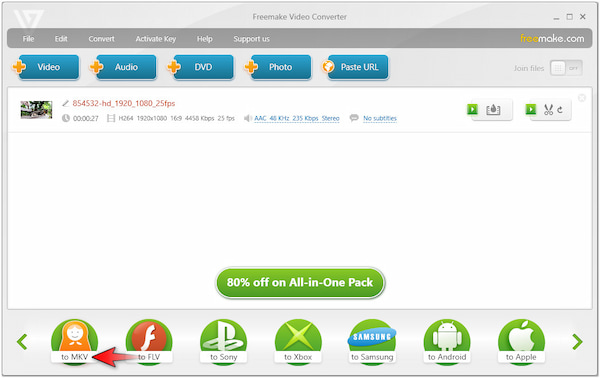Open the video thumbnail preview
600x378 pixels.
[36, 110]
